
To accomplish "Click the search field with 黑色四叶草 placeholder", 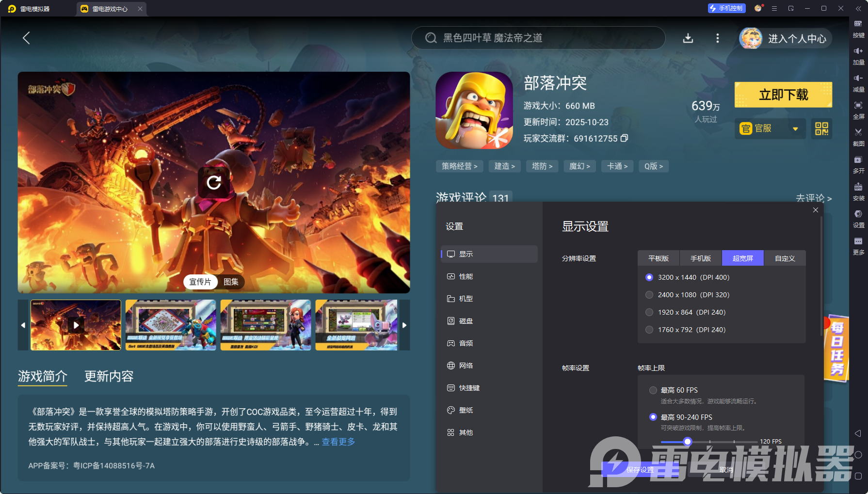I will tap(538, 38).
